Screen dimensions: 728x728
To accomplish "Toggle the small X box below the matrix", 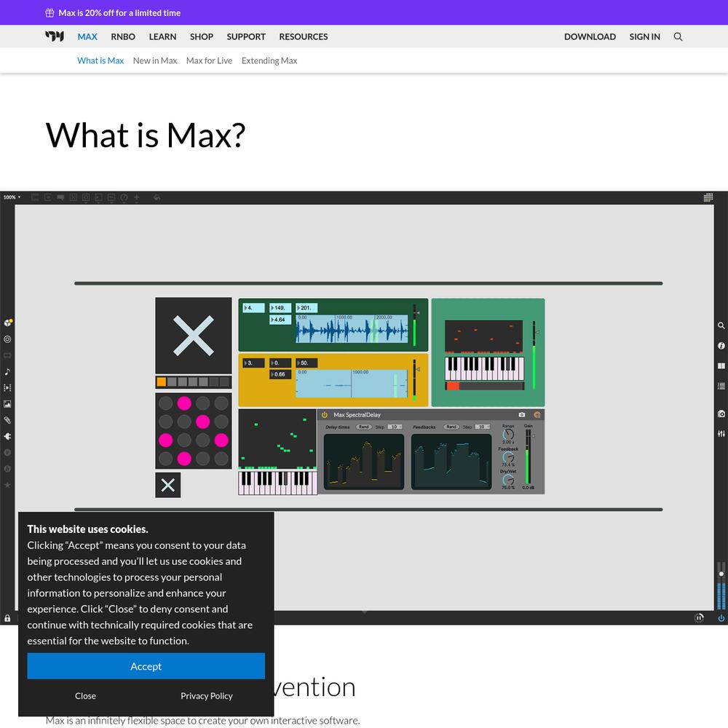I will [x=167, y=485].
